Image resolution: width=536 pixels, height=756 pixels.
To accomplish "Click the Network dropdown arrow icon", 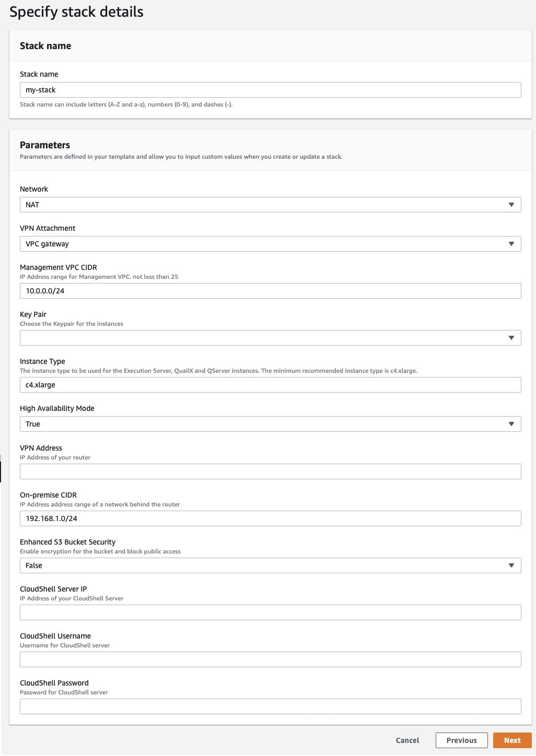I will click(x=511, y=205).
